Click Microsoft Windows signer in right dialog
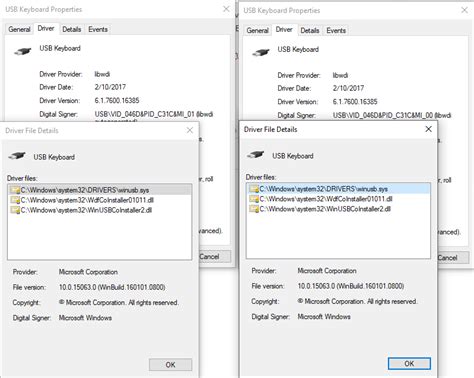The height and width of the screenshot is (378, 474). pyautogui.click(x=324, y=316)
